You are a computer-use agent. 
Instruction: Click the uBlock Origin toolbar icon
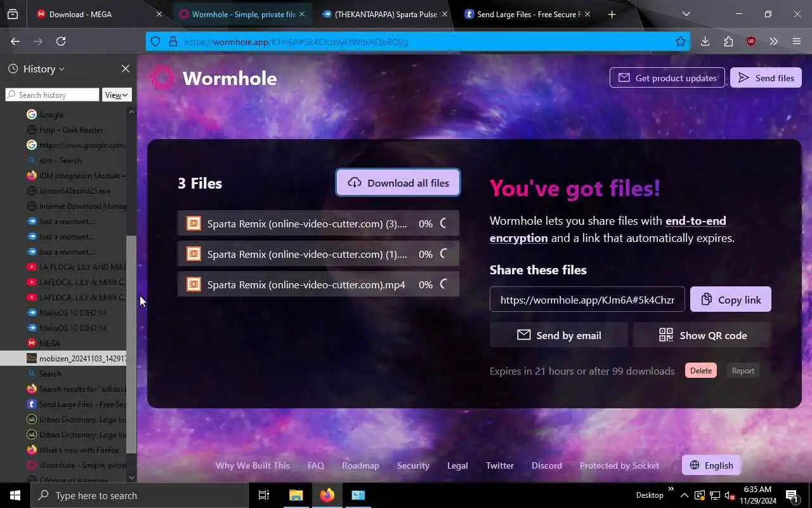pyautogui.click(x=751, y=41)
